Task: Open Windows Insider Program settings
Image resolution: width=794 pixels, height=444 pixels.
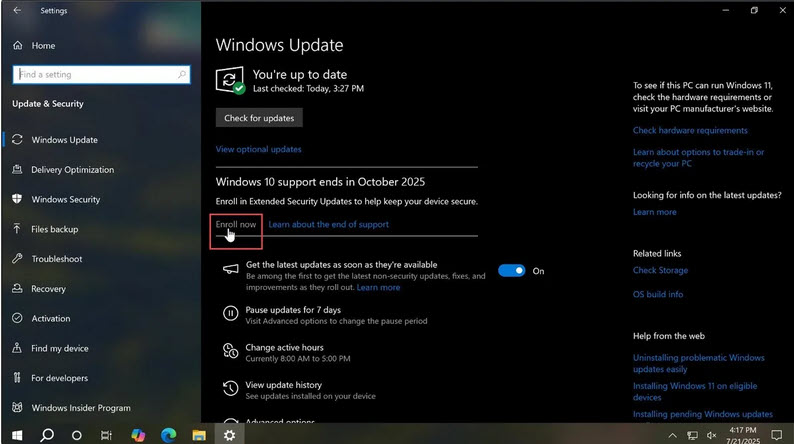Action: (81, 408)
